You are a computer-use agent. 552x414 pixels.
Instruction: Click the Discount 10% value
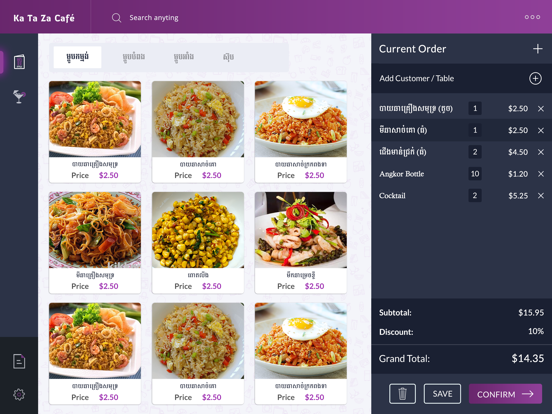coord(536,331)
